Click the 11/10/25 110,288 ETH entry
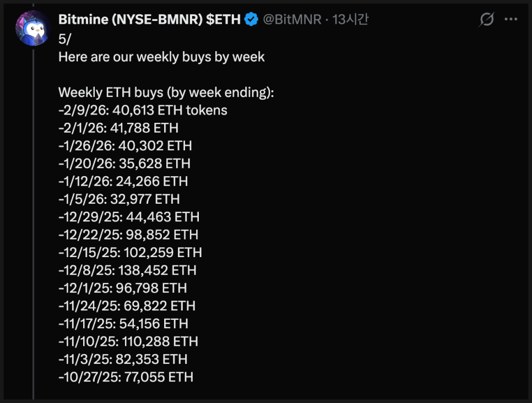Image resolution: width=532 pixels, height=403 pixels. [128, 341]
